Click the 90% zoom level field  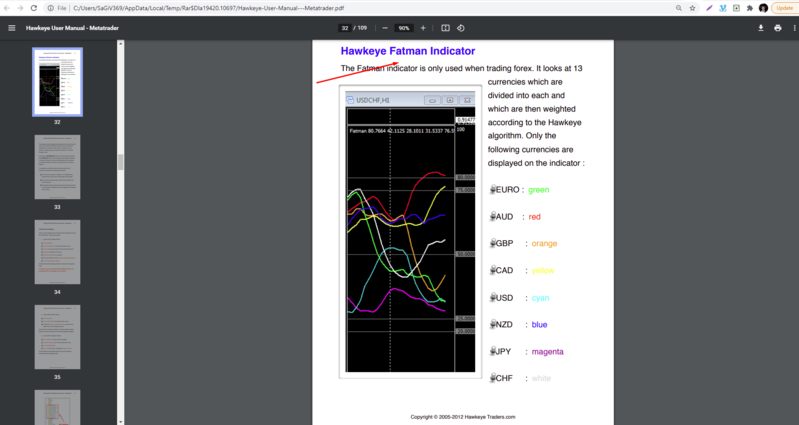pos(404,28)
